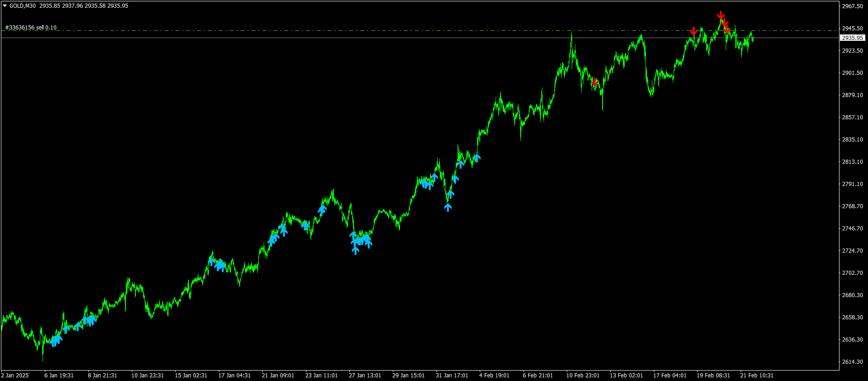Image resolution: width=868 pixels, height=381 pixels.
Task: Click the #33636156 sell 0.10 order label
Action: (x=31, y=28)
